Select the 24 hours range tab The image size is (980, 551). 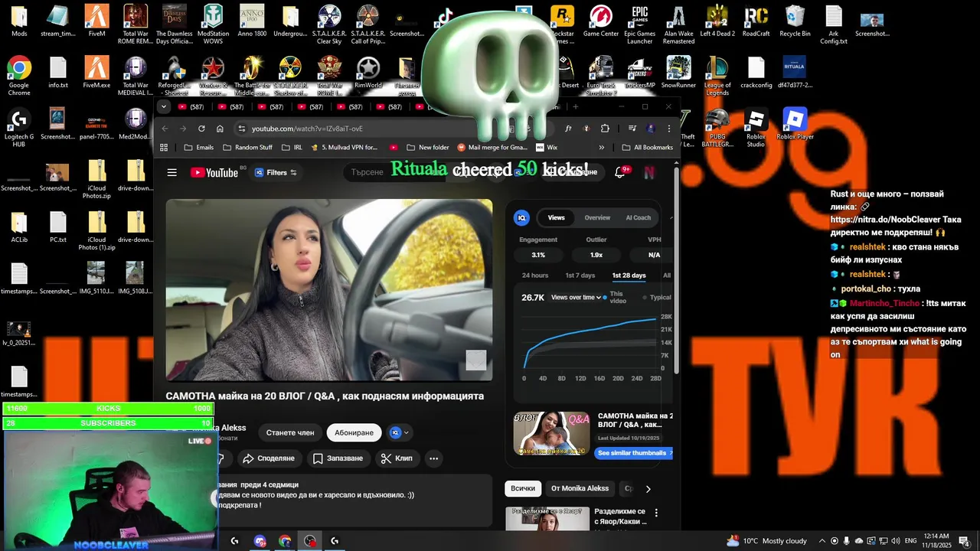pyautogui.click(x=535, y=275)
